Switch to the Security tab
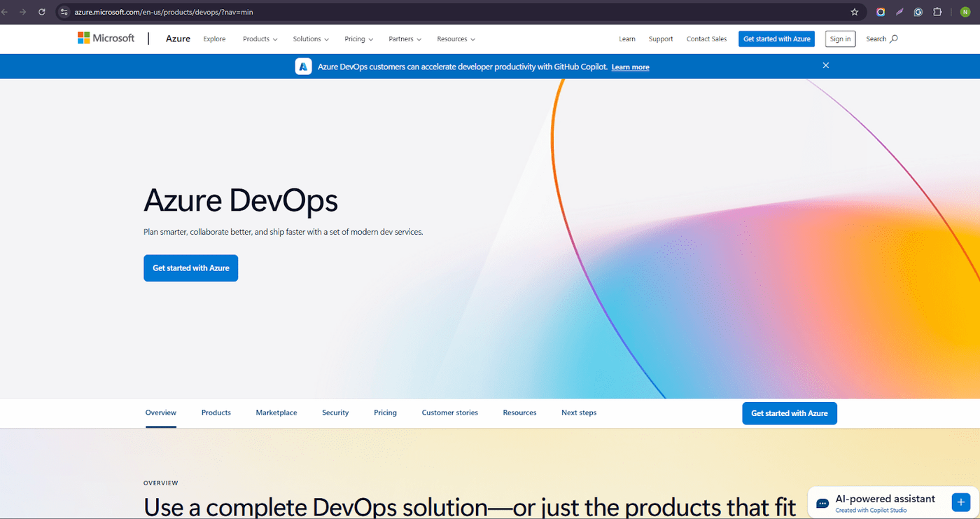Viewport: 980px width, 519px height. click(x=335, y=413)
